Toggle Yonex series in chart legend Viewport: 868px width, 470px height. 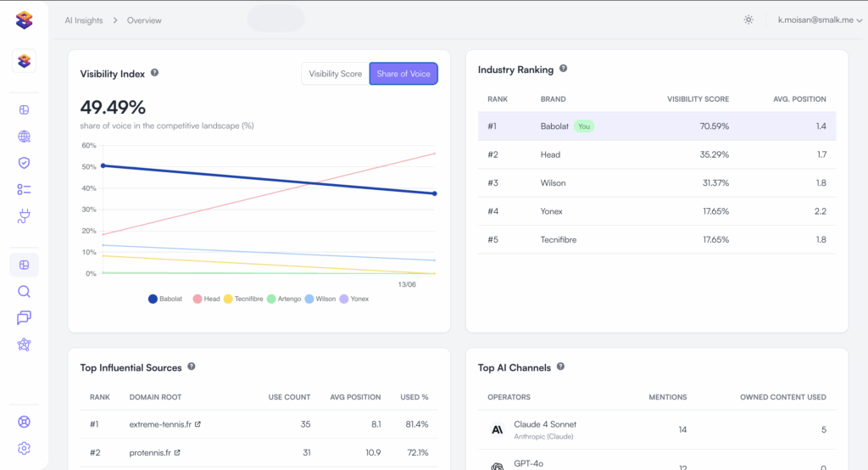pyautogui.click(x=354, y=299)
